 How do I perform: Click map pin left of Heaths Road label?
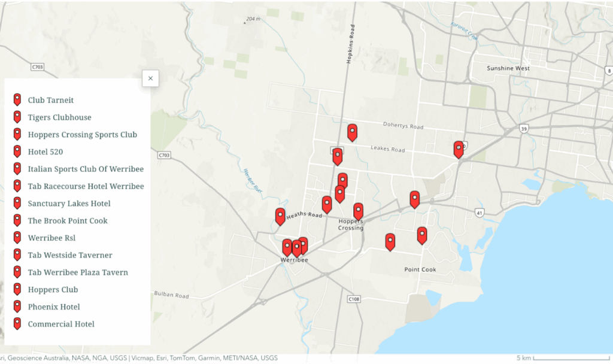pos(280,216)
